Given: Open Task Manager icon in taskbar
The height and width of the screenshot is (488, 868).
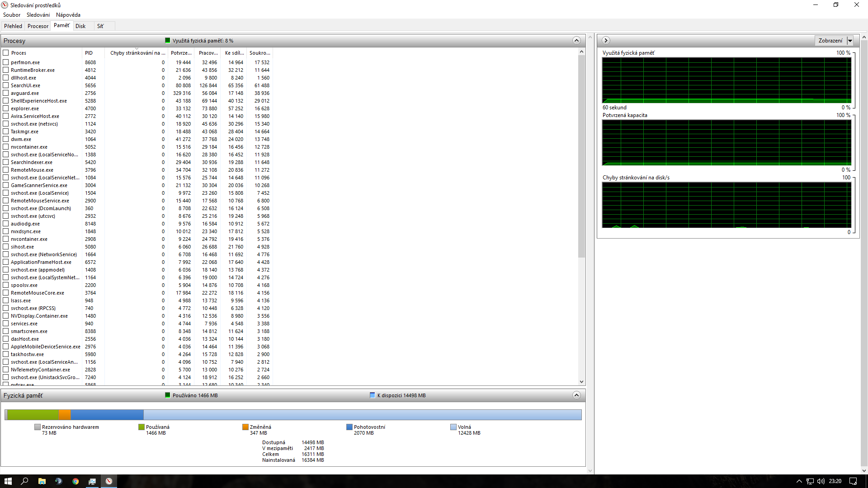Looking at the screenshot, I should (92, 481).
